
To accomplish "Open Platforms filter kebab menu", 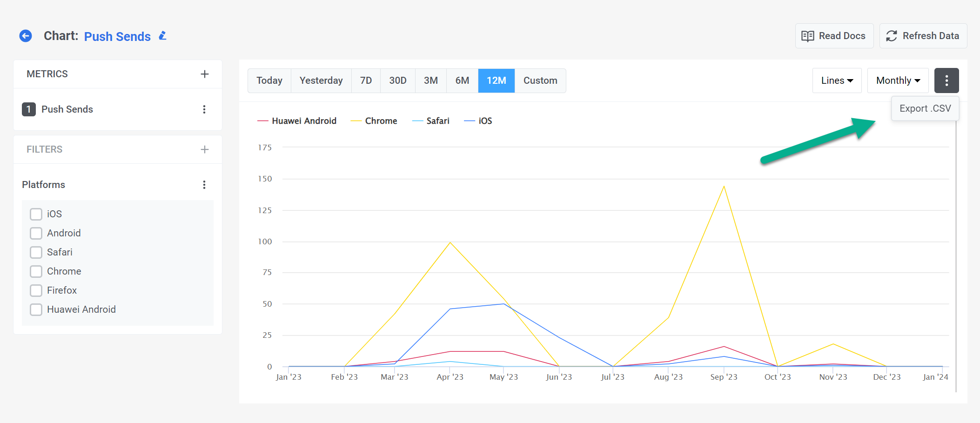I will [x=204, y=185].
